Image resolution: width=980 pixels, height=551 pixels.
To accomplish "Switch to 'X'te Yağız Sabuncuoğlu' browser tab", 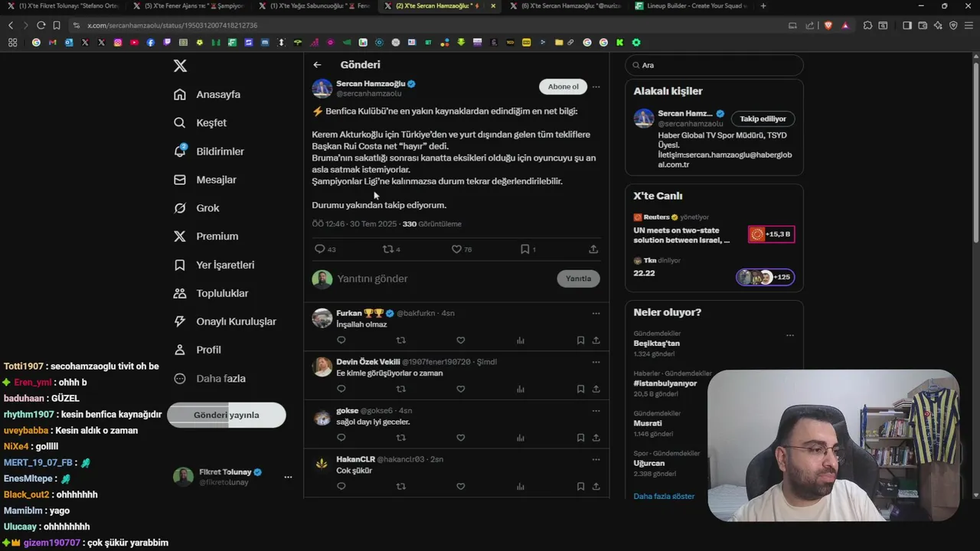I will point(314,6).
